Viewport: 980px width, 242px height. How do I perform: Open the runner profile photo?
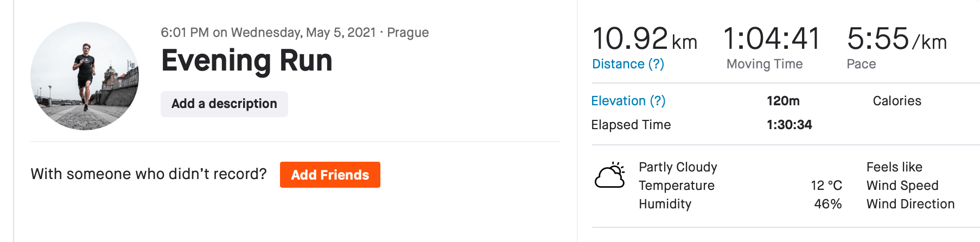tap(85, 76)
